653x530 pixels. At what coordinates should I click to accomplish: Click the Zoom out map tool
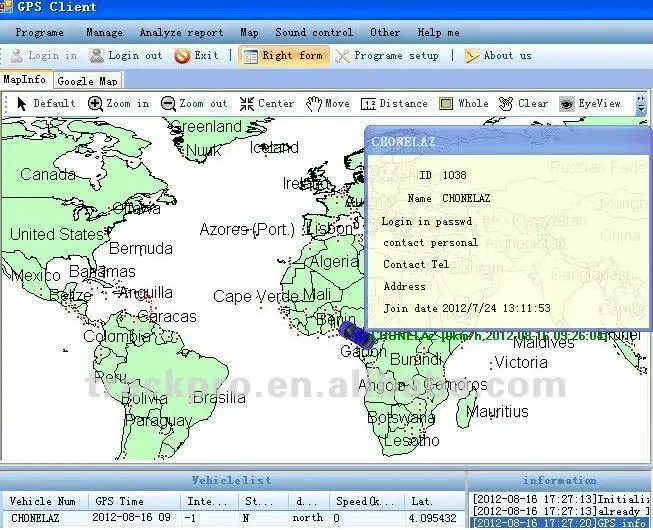pyautogui.click(x=194, y=103)
